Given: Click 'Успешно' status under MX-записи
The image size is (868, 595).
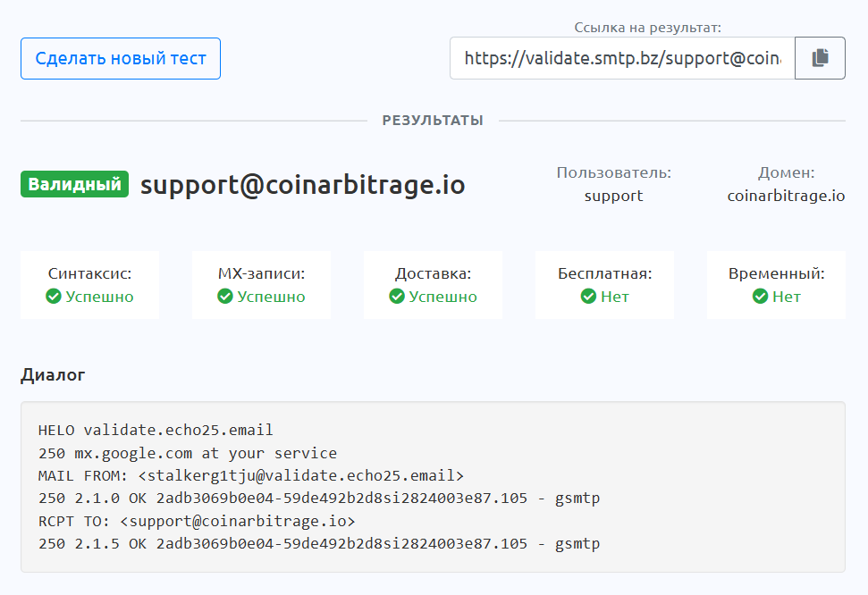Looking at the screenshot, I should (x=271, y=297).
